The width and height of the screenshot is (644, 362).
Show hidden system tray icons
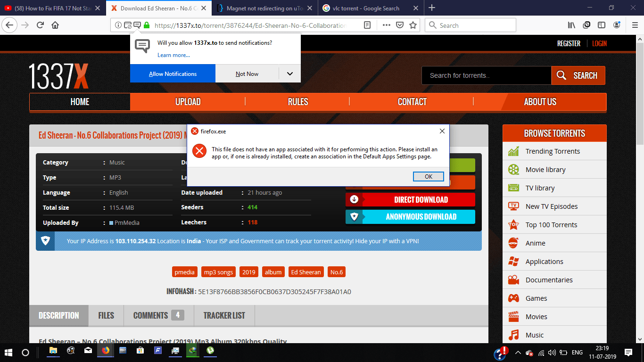518,352
